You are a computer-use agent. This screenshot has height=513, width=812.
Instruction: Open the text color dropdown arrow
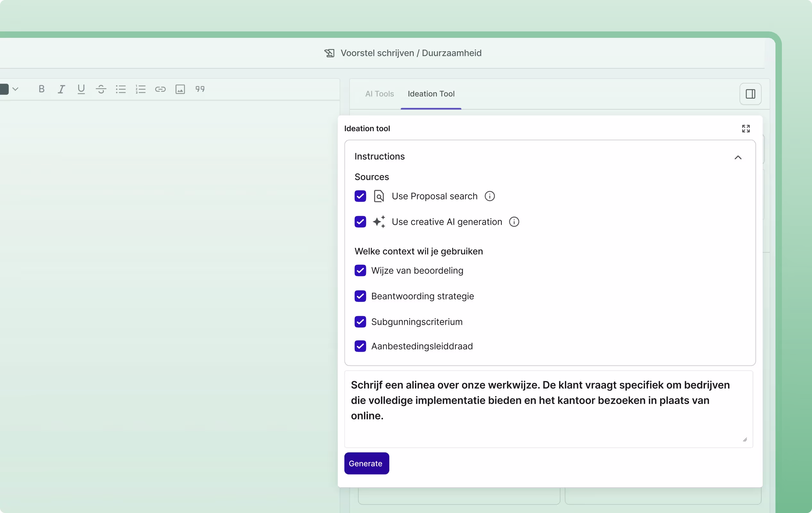15,89
